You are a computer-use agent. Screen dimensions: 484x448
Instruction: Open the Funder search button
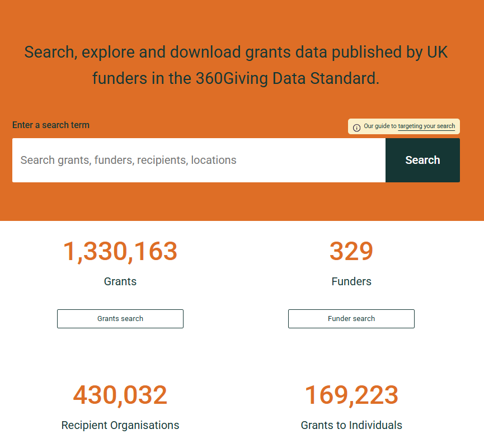(x=351, y=319)
